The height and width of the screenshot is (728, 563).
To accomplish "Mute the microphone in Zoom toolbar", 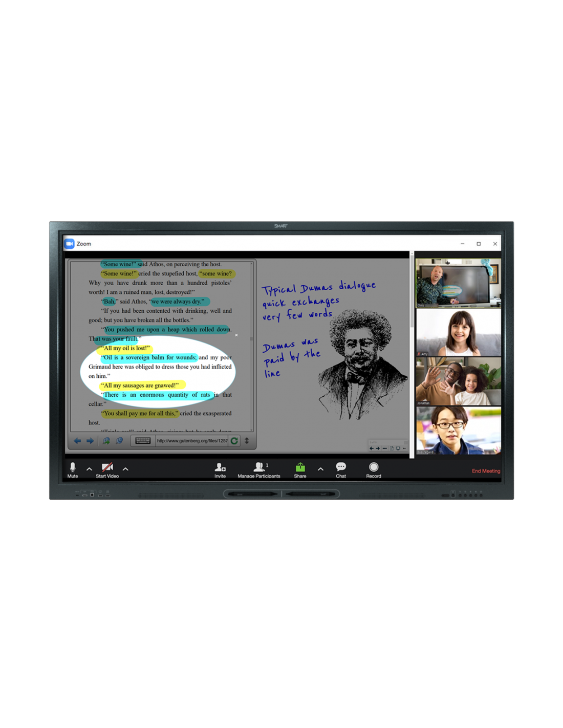I will (x=73, y=468).
